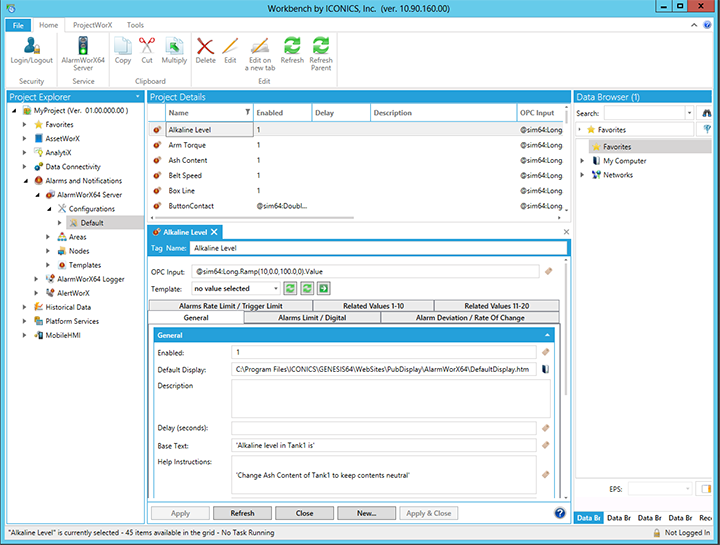Open the blue help icon
720x545 pixels.
pyautogui.click(x=560, y=513)
